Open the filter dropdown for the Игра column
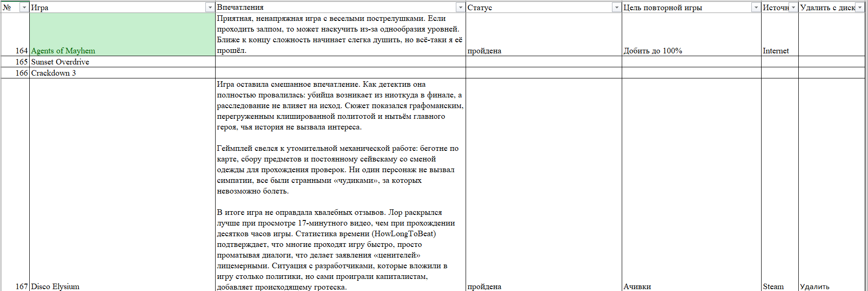The height and width of the screenshot is (291, 868). click(x=210, y=8)
